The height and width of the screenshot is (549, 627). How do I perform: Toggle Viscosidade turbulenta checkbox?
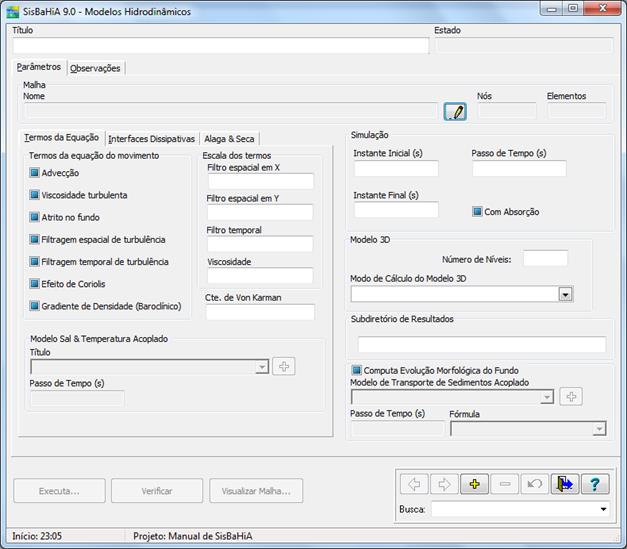point(35,195)
